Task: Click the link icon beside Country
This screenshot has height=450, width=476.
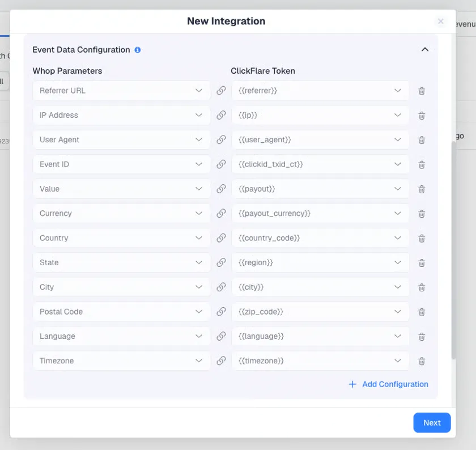Action: pos(221,238)
